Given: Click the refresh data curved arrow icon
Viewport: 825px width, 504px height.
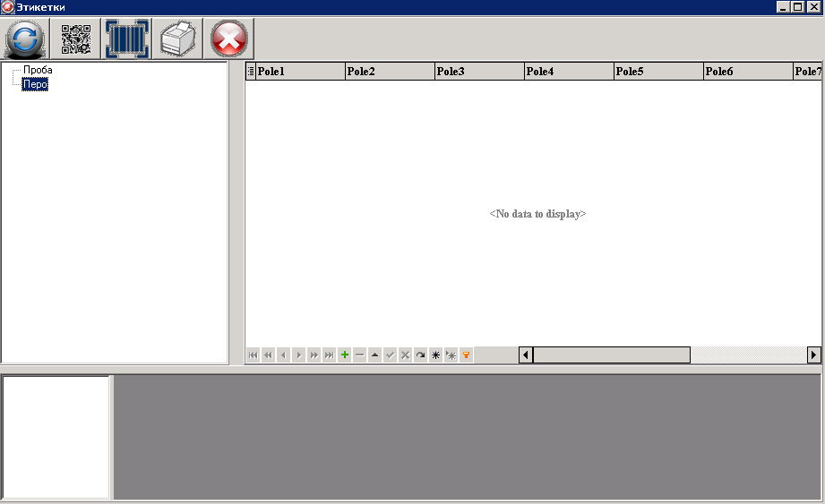Looking at the screenshot, I should (x=420, y=355).
